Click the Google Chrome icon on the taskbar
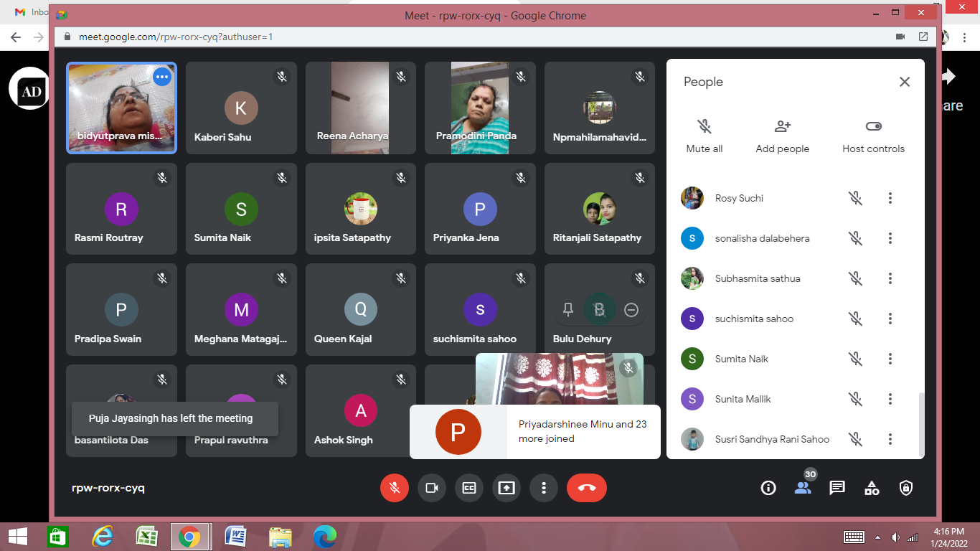 (190, 537)
